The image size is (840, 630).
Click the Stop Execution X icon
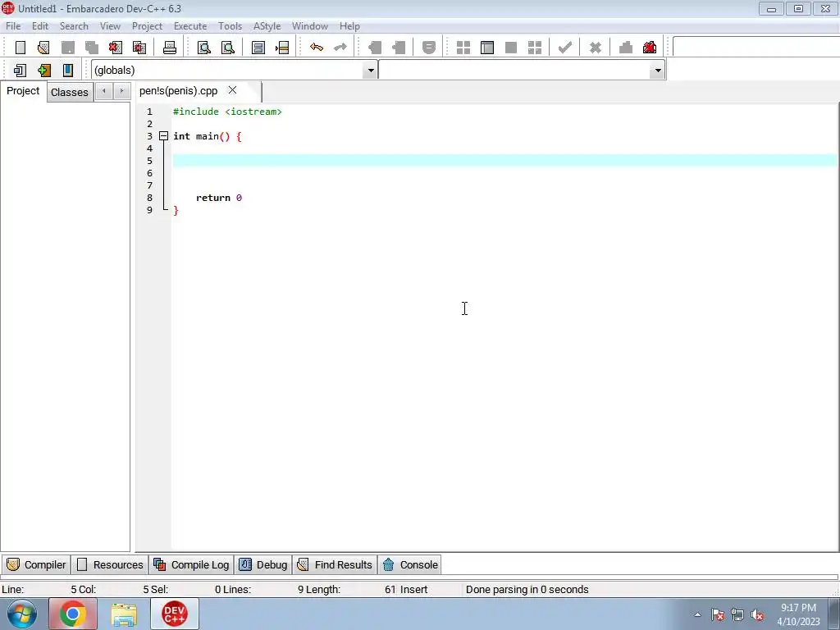click(596, 47)
